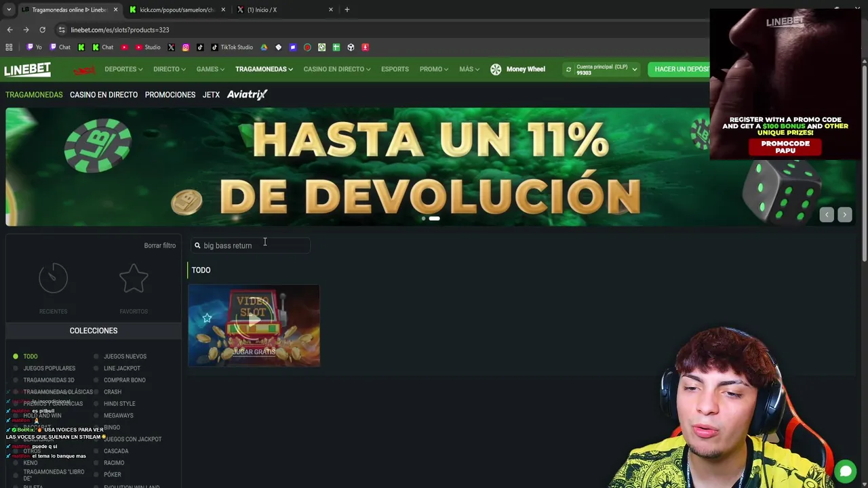Select the Cascada collection
868x488 pixels.
116,451
